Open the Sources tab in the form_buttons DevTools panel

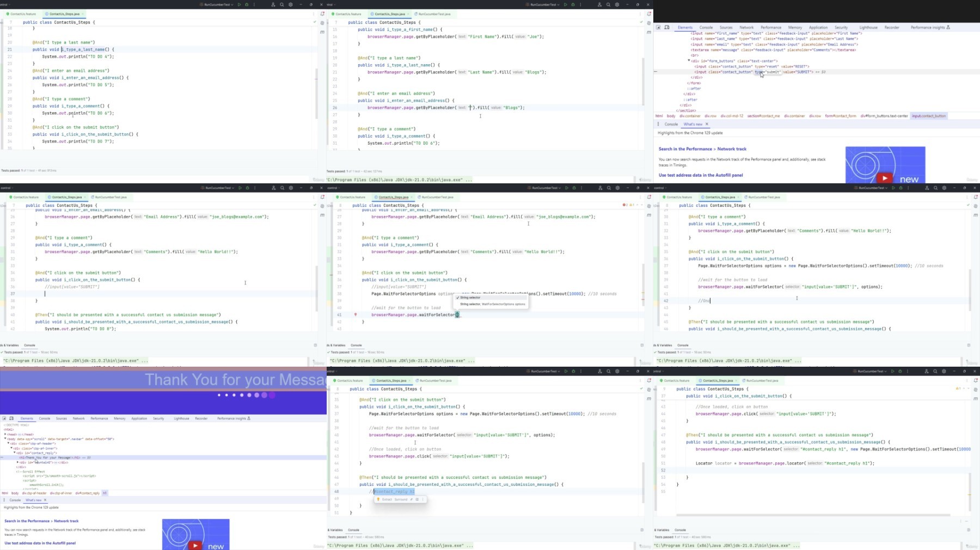pos(726,27)
